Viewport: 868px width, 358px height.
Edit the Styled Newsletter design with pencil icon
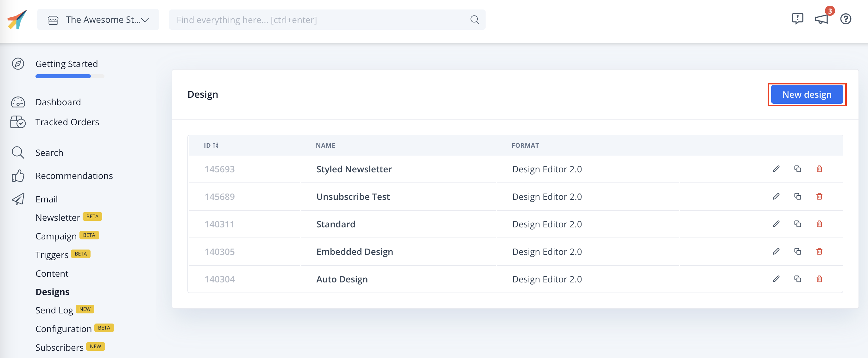pos(776,169)
